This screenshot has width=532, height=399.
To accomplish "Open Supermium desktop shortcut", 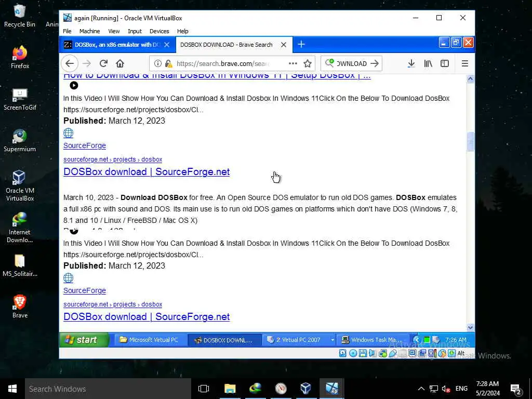I will point(20,140).
